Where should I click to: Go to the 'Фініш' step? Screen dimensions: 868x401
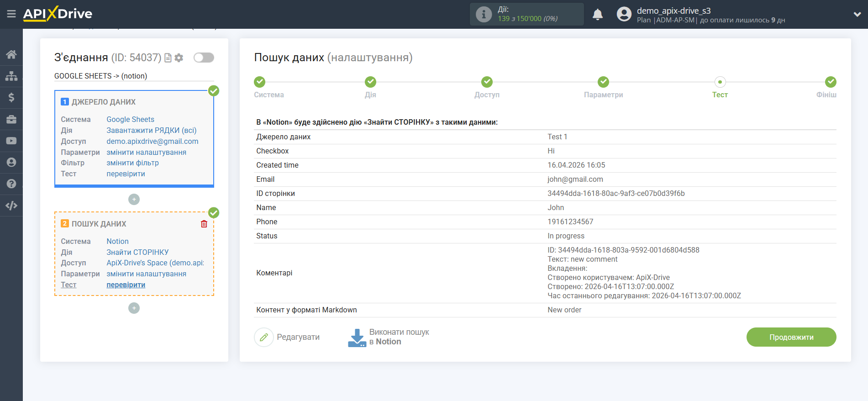click(x=831, y=82)
